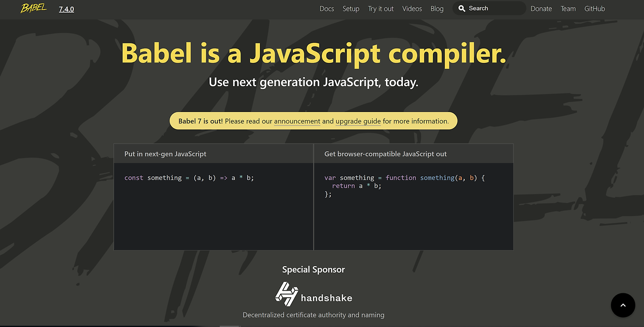Go to the Setup page
Viewport: 644px width, 327px height.
point(351,9)
